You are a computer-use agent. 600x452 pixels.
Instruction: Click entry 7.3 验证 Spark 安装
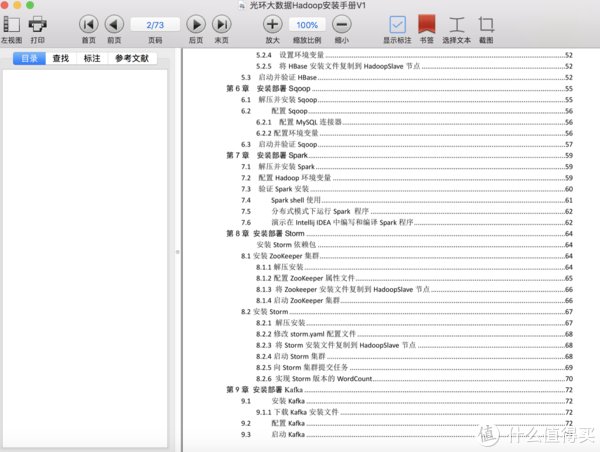click(x=407, y=189)
